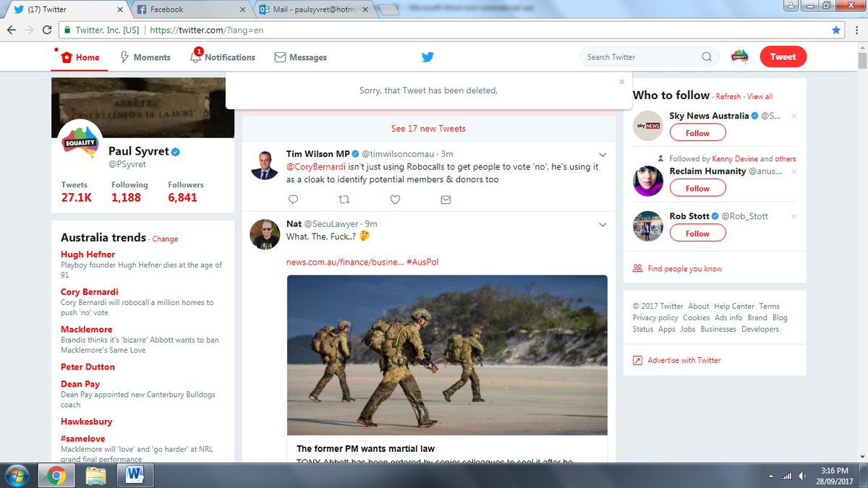Open Rob Stott's avatar

(x=648, y=226)
